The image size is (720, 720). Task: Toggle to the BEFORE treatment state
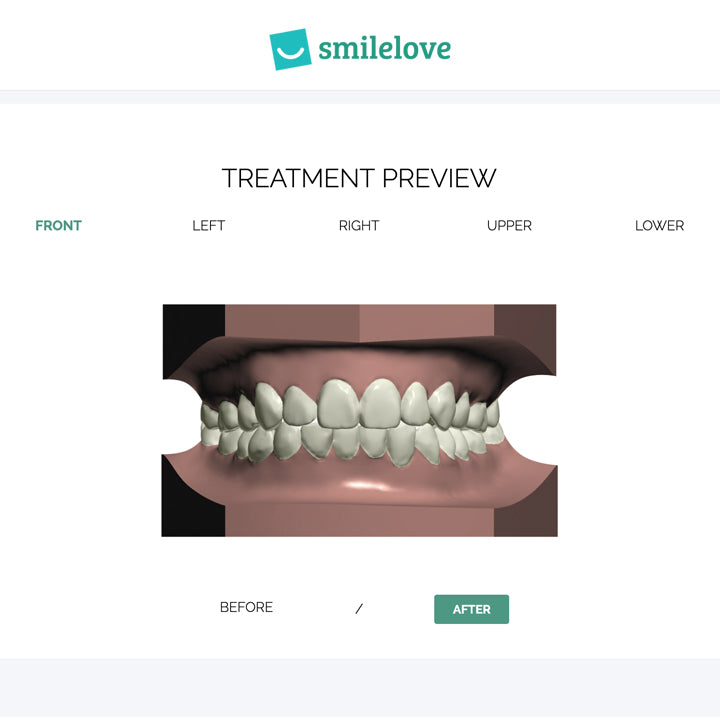[246, 607]
